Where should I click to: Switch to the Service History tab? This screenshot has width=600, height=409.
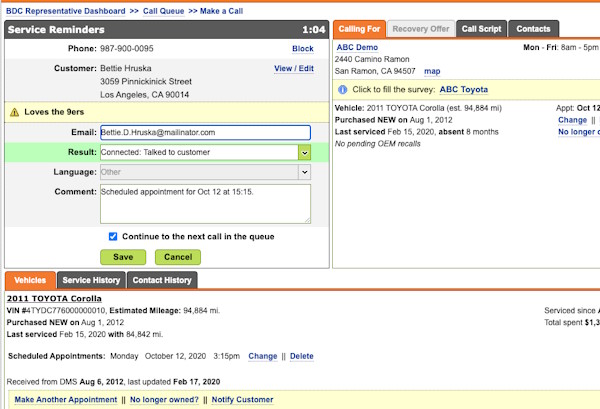point(90,281)
